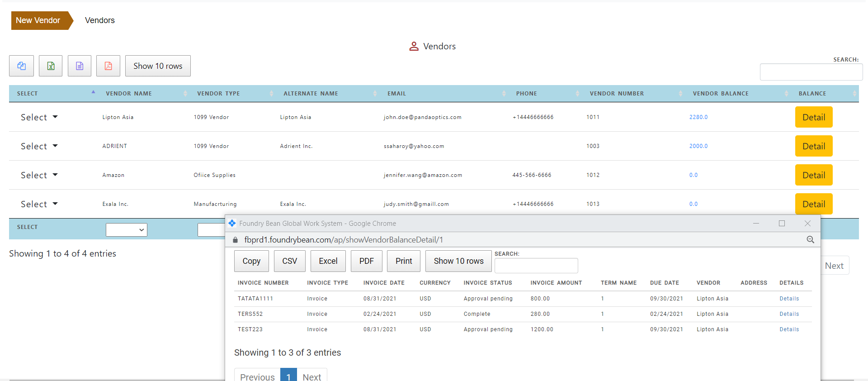This screenshot has width=868, height=381.
Task: Open the vendor name footer filter dropdown
Action: pos(127,230)
